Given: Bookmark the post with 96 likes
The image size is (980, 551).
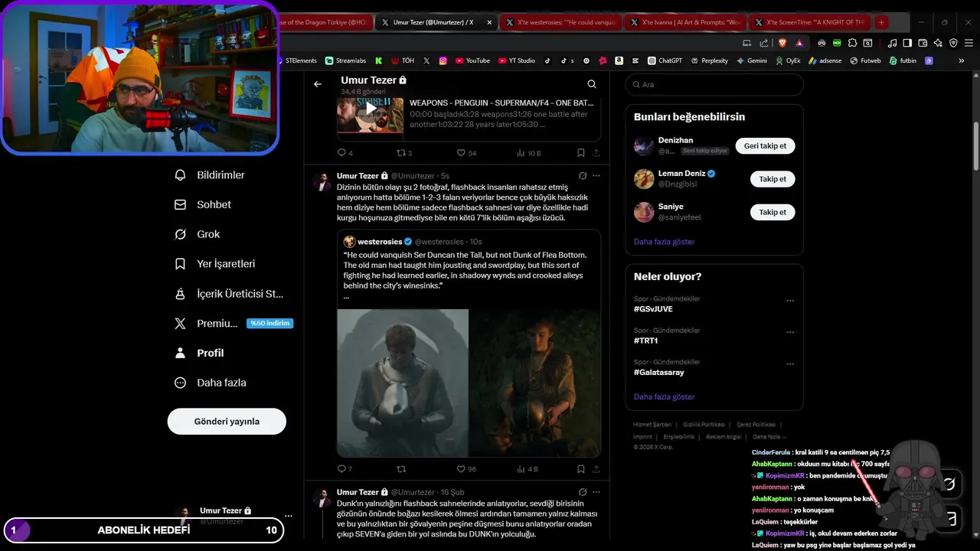Looking at the screenshot, I should tap(581, 469).
